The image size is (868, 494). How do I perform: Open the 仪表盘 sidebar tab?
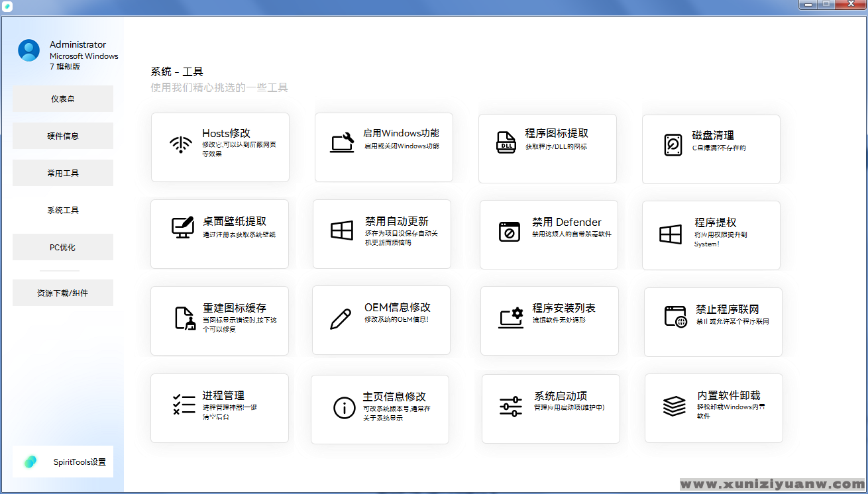point(63,99)
